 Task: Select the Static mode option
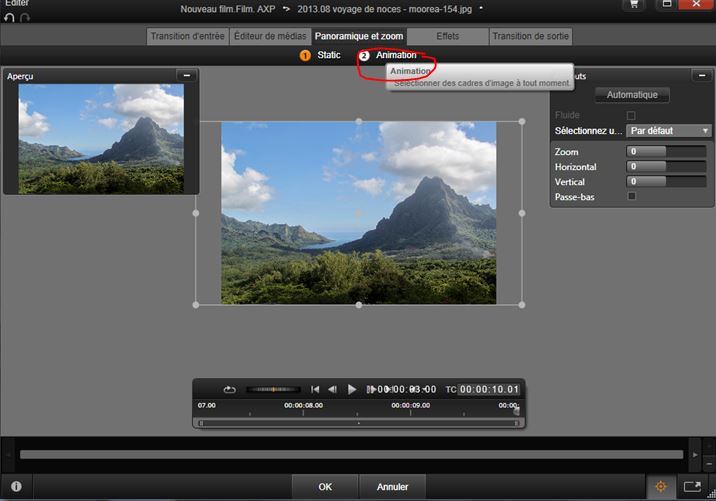tap(321, 55)
